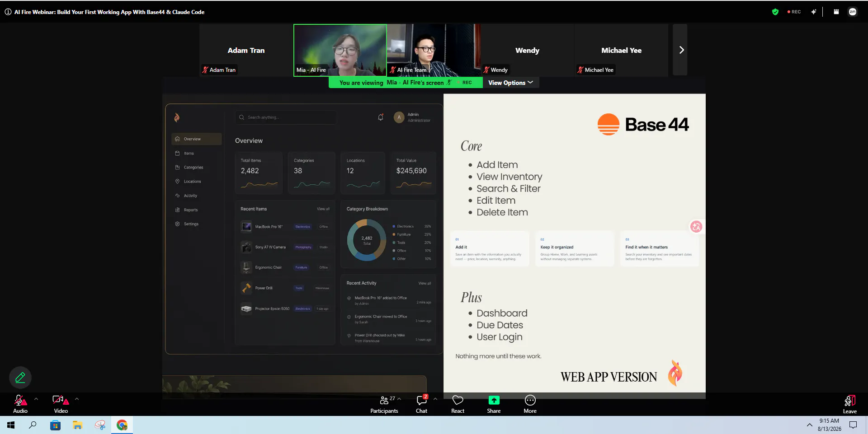Click the category breakdown donut chart
Screen dimensions: 868x434
coord(367,240)
